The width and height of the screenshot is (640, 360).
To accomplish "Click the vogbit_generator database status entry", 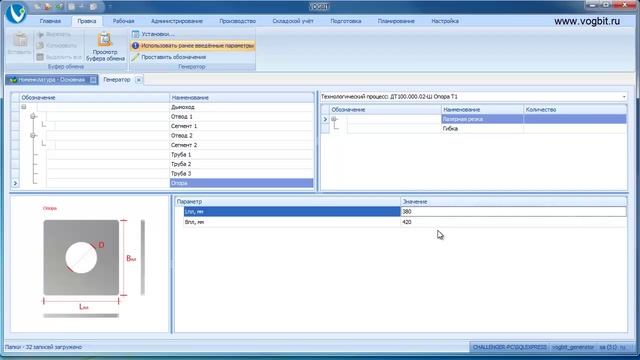I will point(573,347).
